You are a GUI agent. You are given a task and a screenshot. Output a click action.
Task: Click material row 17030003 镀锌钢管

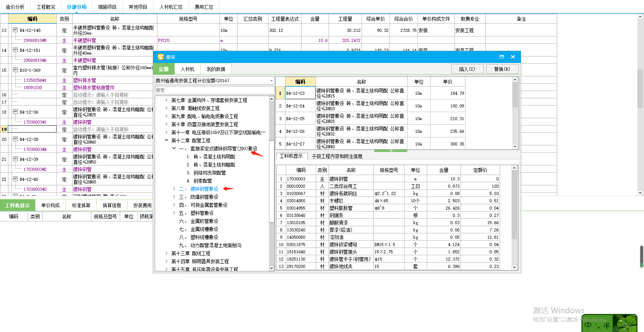tap(388, 179)
